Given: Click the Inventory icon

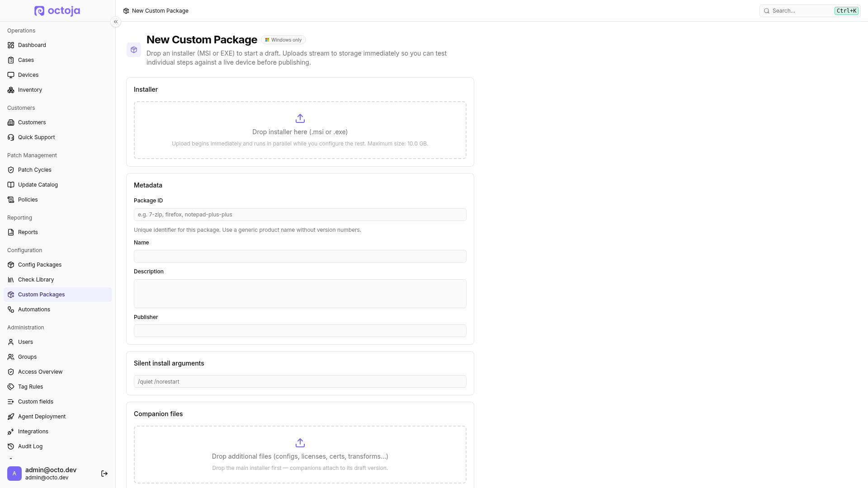Looking at the screenshot, I should click(11, 90).
